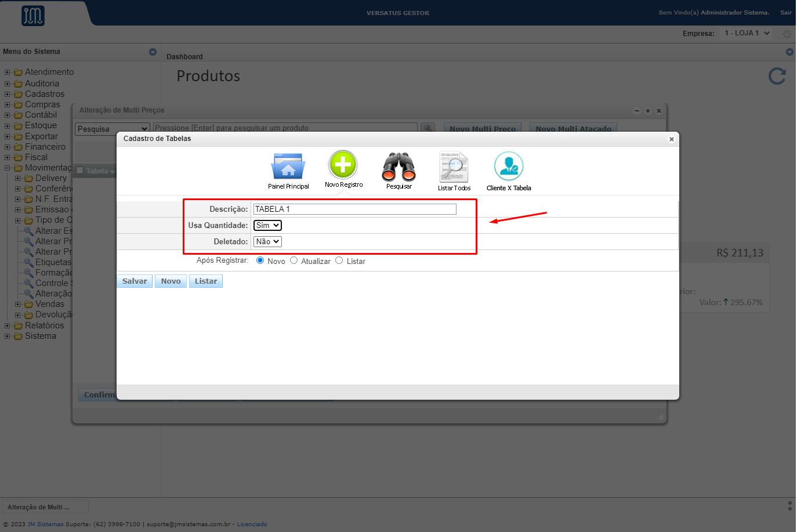Select the Novo radio option

click(260, 260)
